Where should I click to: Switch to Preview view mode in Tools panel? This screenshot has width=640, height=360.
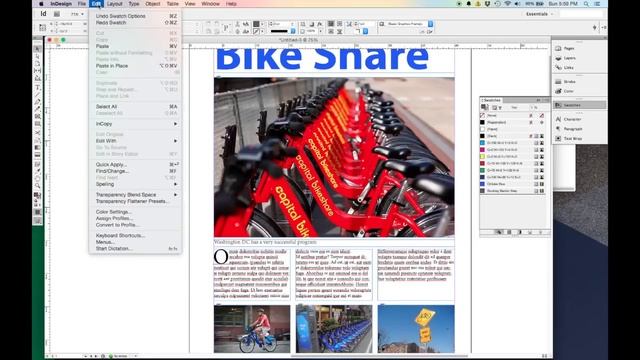[37, 220]
